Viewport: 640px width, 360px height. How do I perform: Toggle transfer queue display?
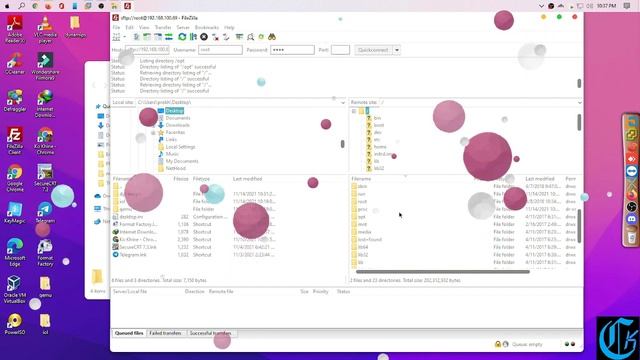tap(169, 37)
